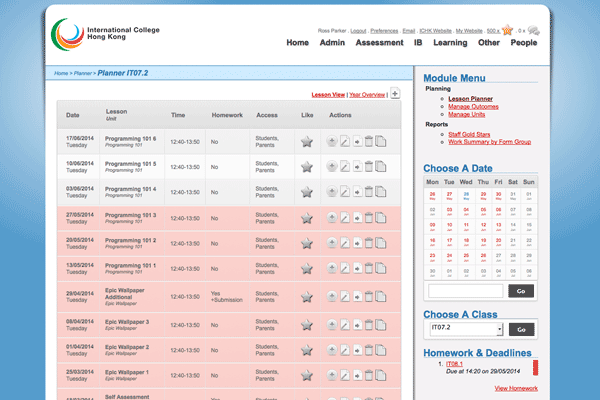Click the date input field under calendar
Image resolution: width=600 pixels, height=400 pixels.
point(465,290)
